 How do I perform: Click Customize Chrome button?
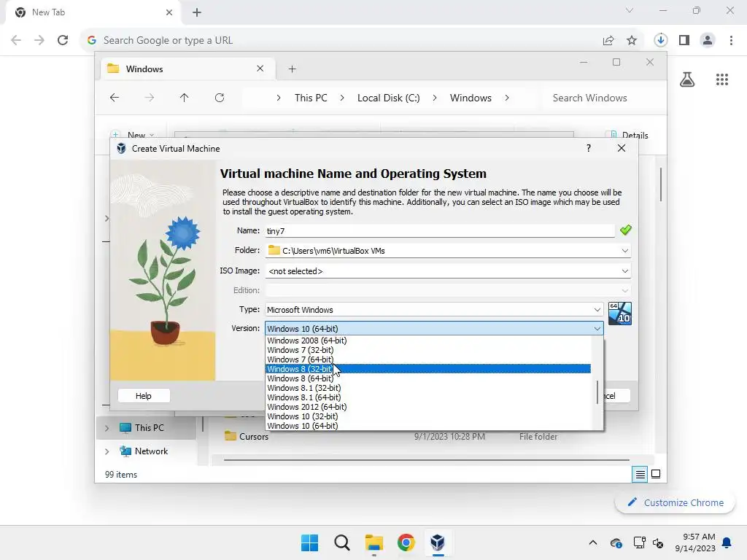click(x=675, y=502)
